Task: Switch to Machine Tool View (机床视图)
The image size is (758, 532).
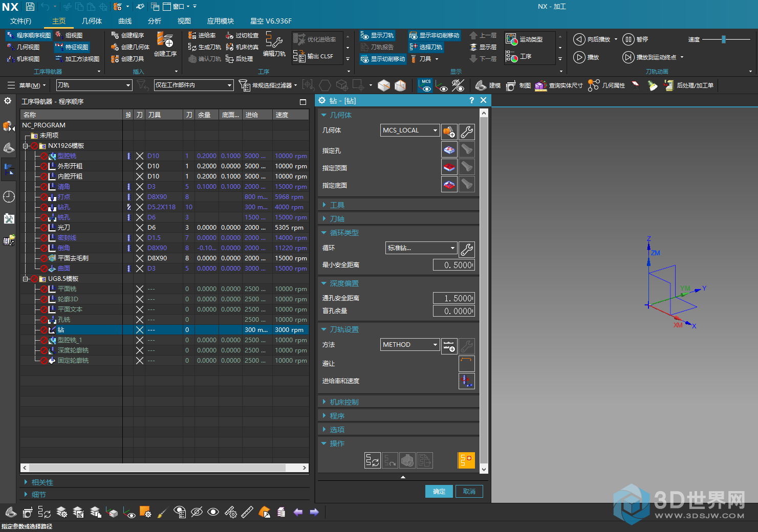Action: (x=24, y=59)
